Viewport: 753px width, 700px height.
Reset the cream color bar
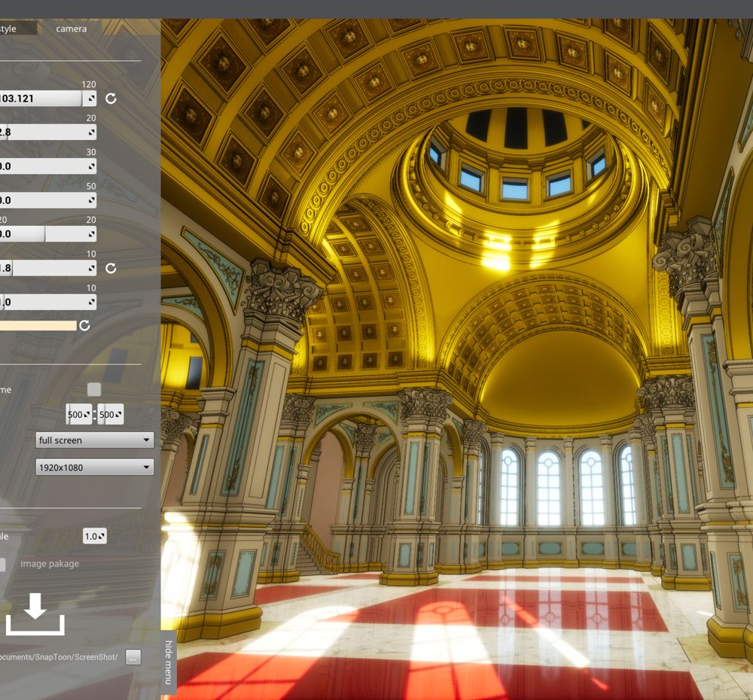click(x=84, y=325)
